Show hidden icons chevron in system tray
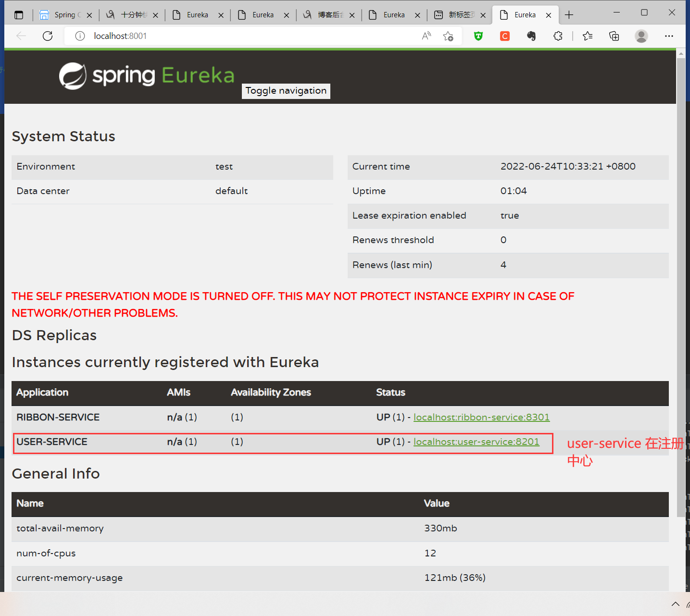This screenshot has width=690, height=616. pos(676,604)
